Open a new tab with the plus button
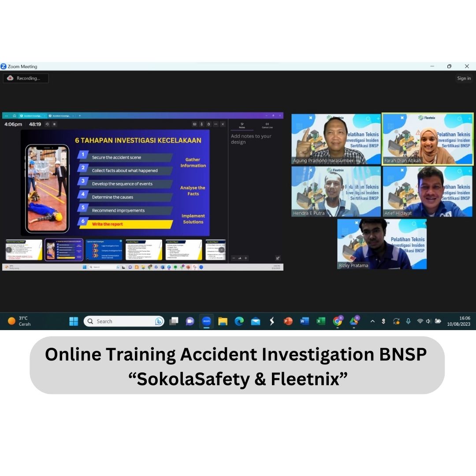 tap(80, 115)
